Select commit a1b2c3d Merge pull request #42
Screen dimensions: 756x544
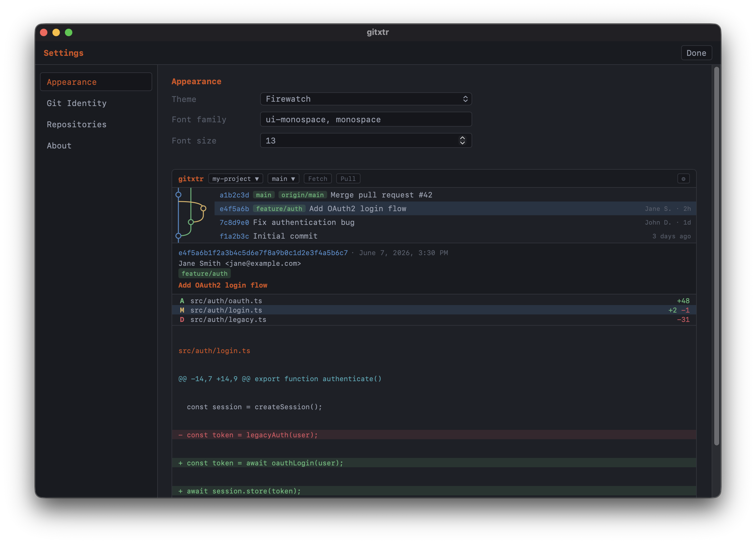(x=455, y=195)
